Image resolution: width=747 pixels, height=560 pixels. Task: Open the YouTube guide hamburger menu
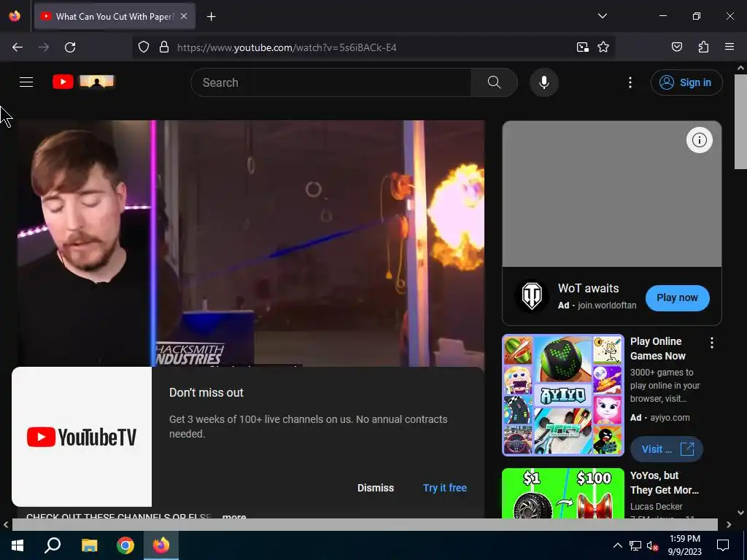tap(26, 82)
